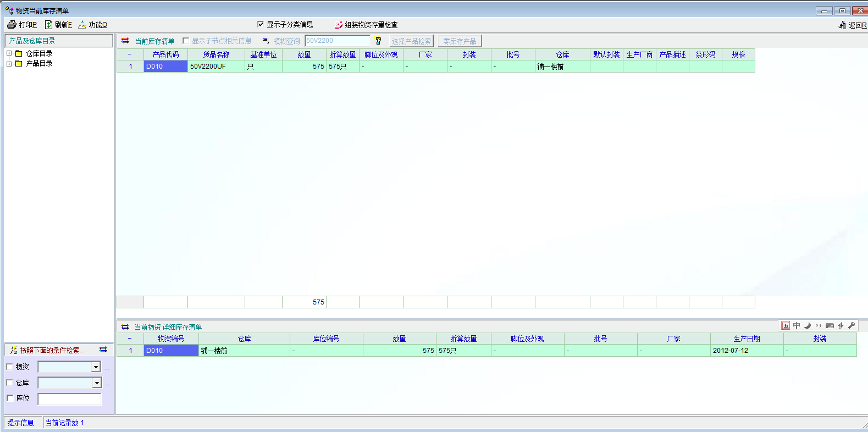868x432 pixels.
Task: Tick the 库位 filter checkbox
Action: pos(9,398)
